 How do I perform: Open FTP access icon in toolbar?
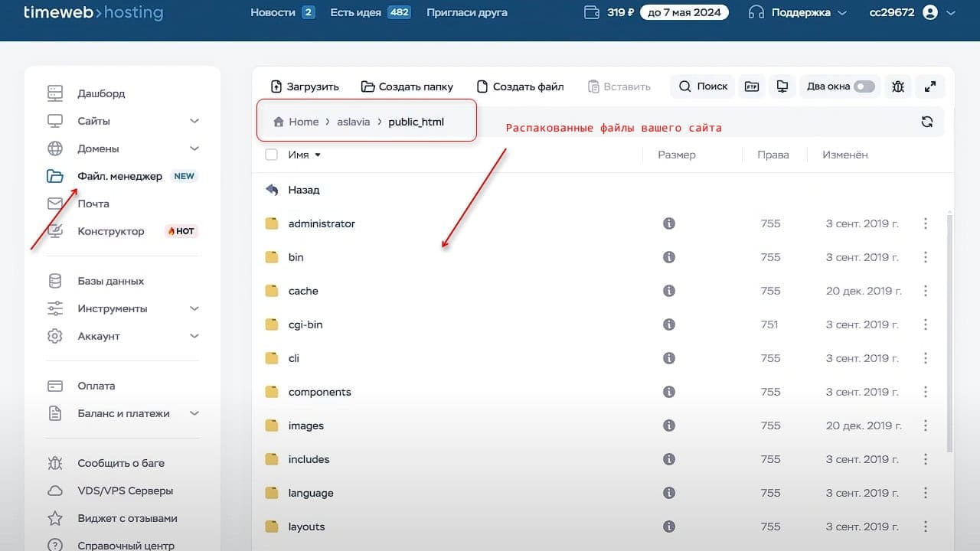pos(753,86)
